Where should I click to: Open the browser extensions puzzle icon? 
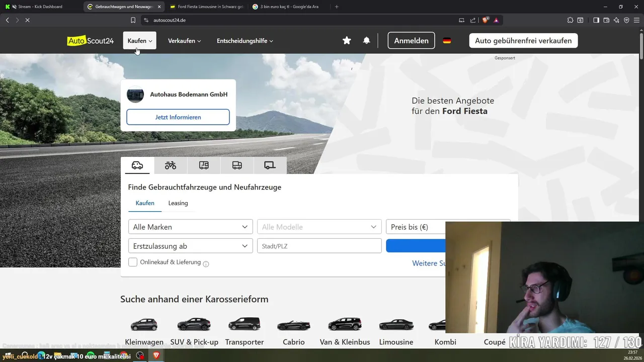point(570,20)
